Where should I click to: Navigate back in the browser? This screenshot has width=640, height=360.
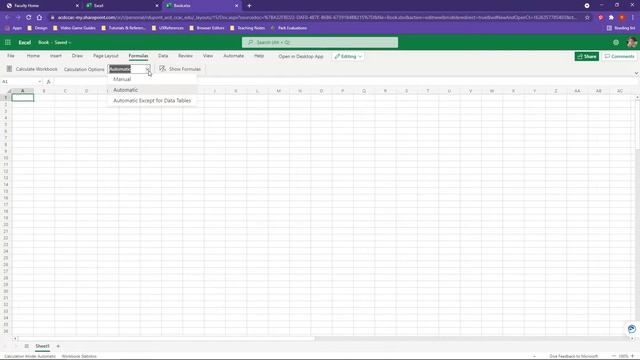click(x=7, y=18)
